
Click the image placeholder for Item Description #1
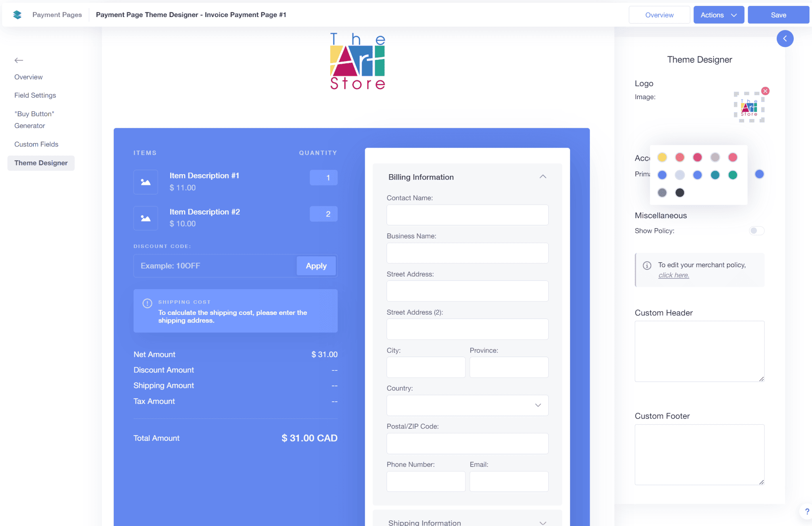146,182
